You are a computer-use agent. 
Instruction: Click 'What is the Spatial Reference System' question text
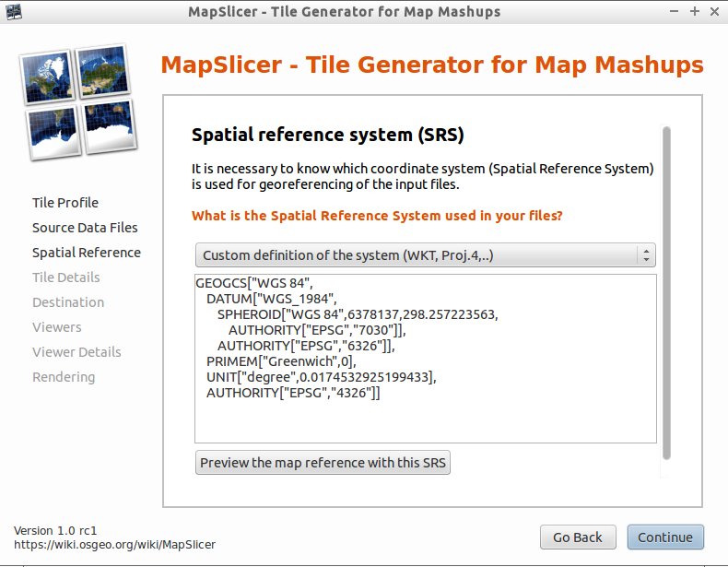(x=377, y=216)
